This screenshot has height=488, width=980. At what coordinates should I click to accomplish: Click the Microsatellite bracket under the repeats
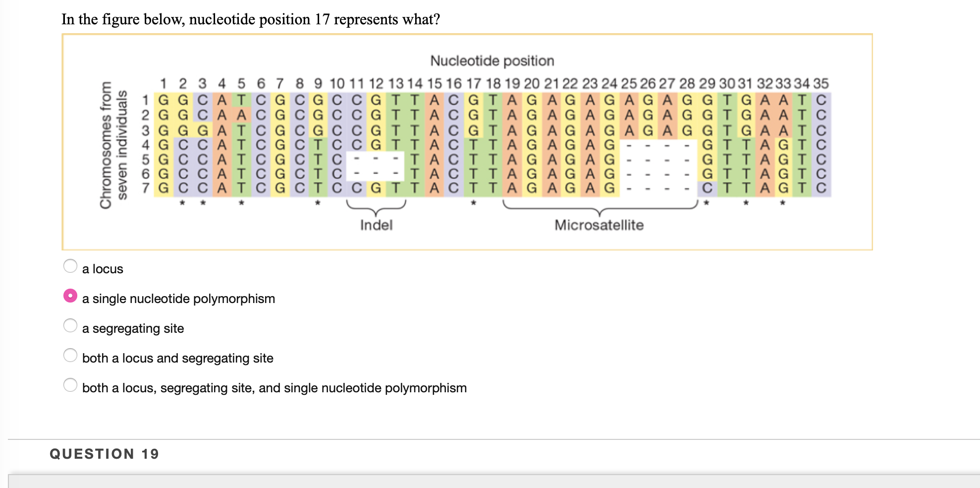point(599,211)
